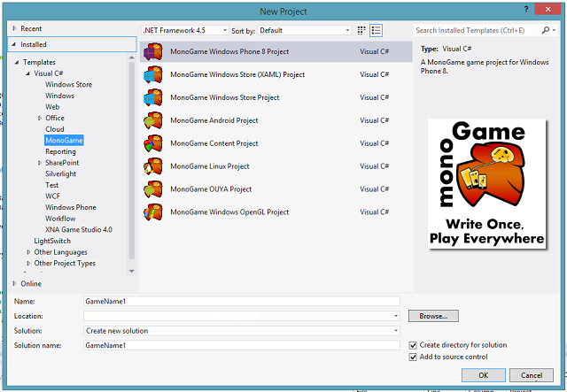Toggle Create directory for solution checkbox

click(413, 345)
